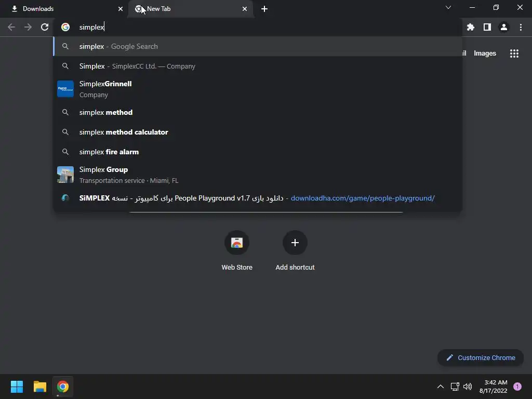Open the notification badge in taskbar
This screenshot has height=399, width=532.
pyautogui.click(x=517, y=387)
